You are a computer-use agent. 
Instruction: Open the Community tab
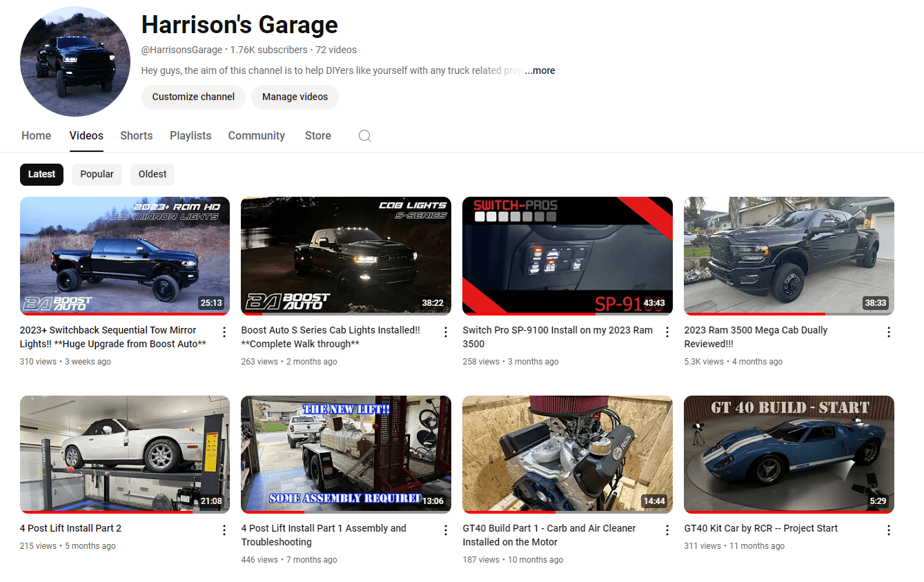tap(257, 136)
